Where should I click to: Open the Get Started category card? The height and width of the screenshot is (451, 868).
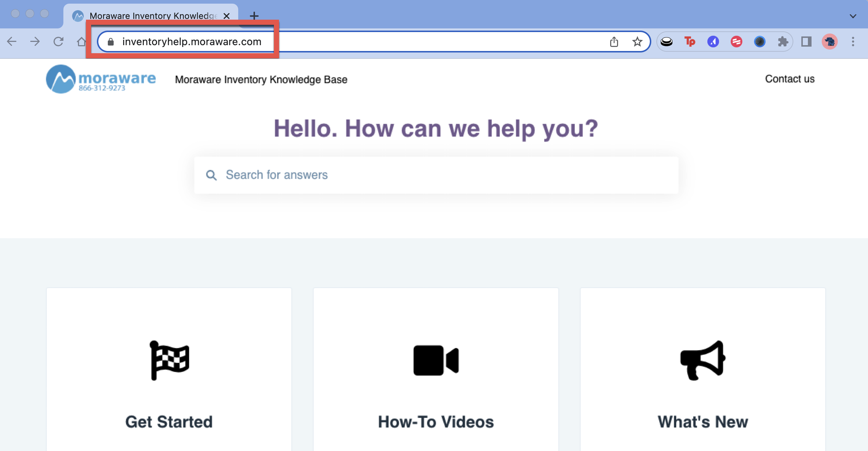169,369
